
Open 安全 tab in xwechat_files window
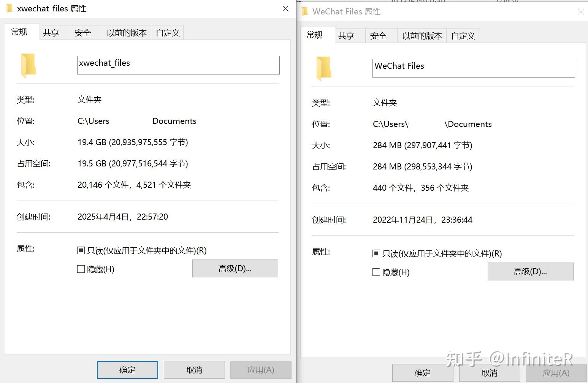pyautogui.click(x=86, y=33)
